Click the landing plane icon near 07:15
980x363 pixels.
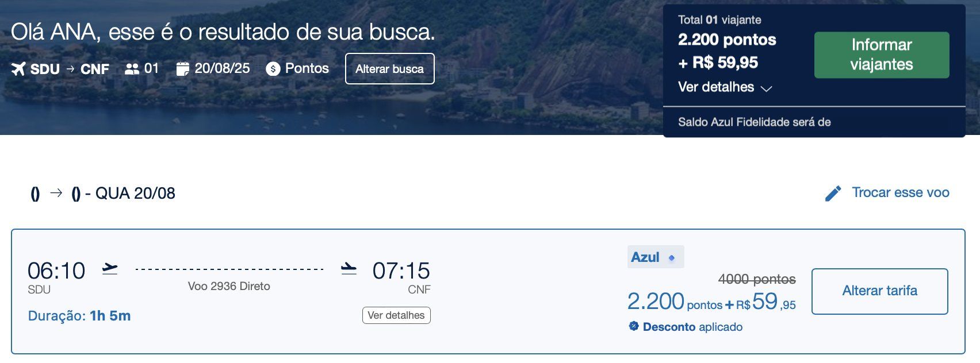pos(349,268)
